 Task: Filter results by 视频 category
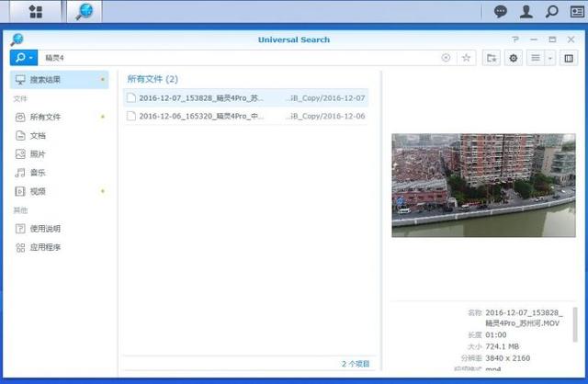coord(38,191)
